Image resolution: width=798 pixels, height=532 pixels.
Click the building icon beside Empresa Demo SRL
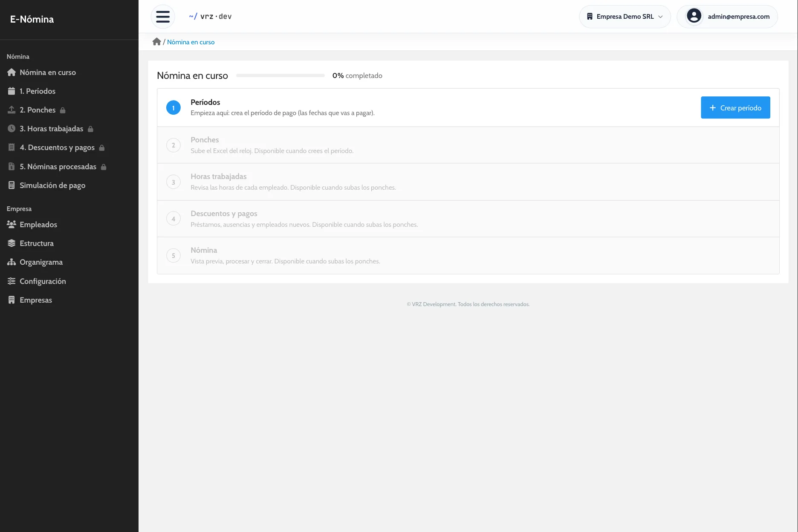coord(590,17)
